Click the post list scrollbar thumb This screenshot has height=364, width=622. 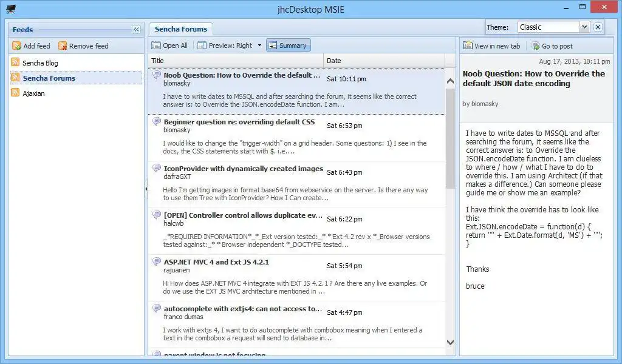coord(450,138)
